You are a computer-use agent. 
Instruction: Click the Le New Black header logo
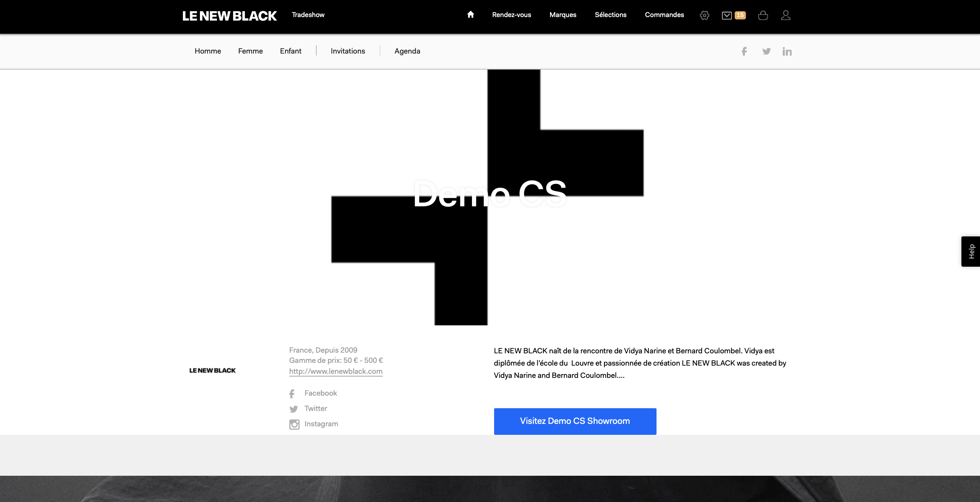point(229,16)
